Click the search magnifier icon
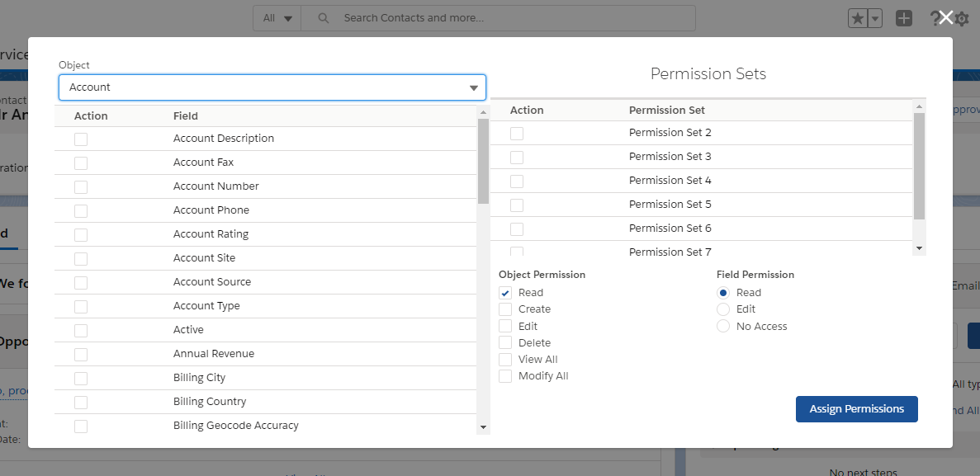 click(x=323, y=17)
